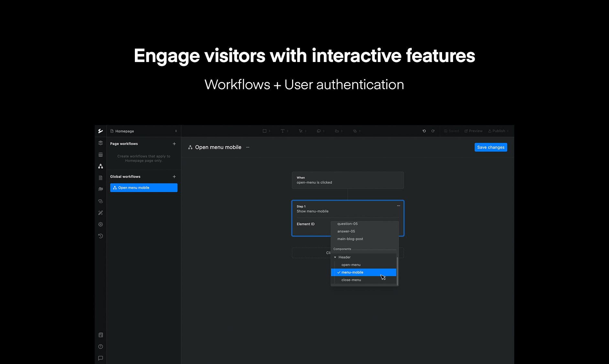The height and width of the screenshot is (364, 609).
Task: Open the Step 1 context menu
Action: [398, 206]
